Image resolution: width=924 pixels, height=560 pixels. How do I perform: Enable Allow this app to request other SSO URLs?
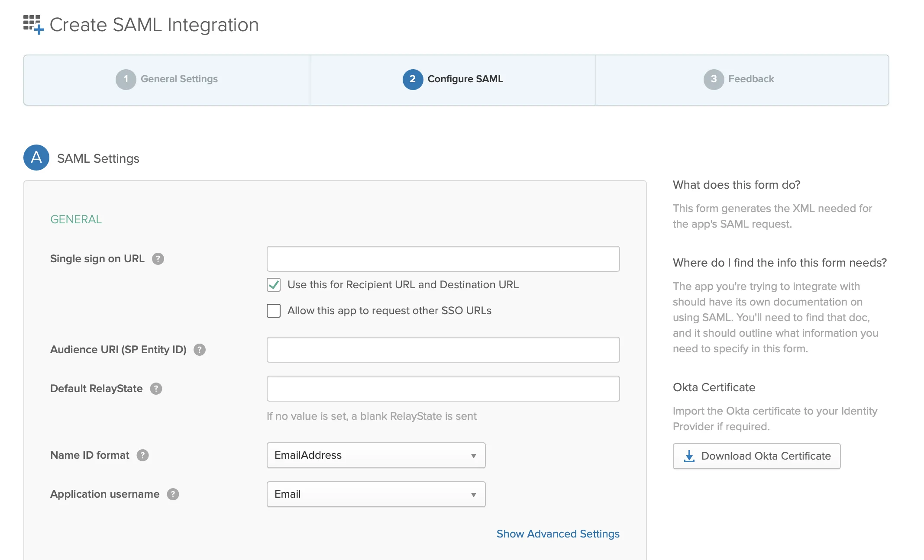(x=274, y=311)
